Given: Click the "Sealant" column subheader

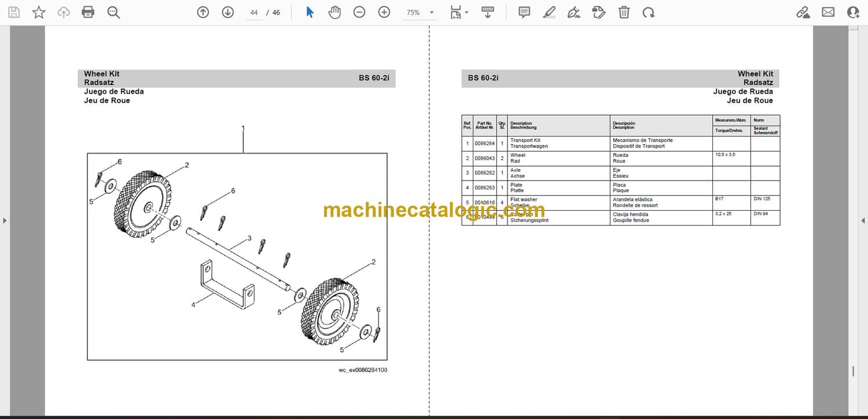Looking at the screenshot, I should (x=761, y=128).
